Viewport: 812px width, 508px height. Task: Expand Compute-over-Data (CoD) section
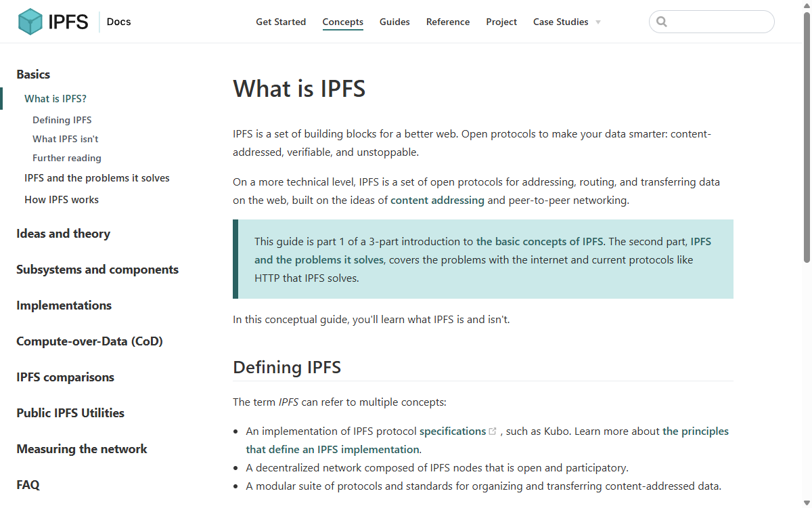click(89, 341)
